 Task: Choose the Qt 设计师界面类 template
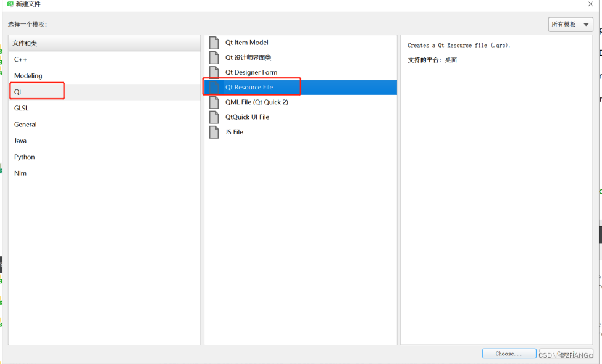click(x=301, y=57)
